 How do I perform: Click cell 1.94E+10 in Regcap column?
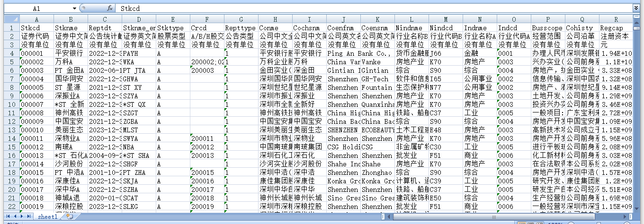pyautogui.click(x=616, y=53)
